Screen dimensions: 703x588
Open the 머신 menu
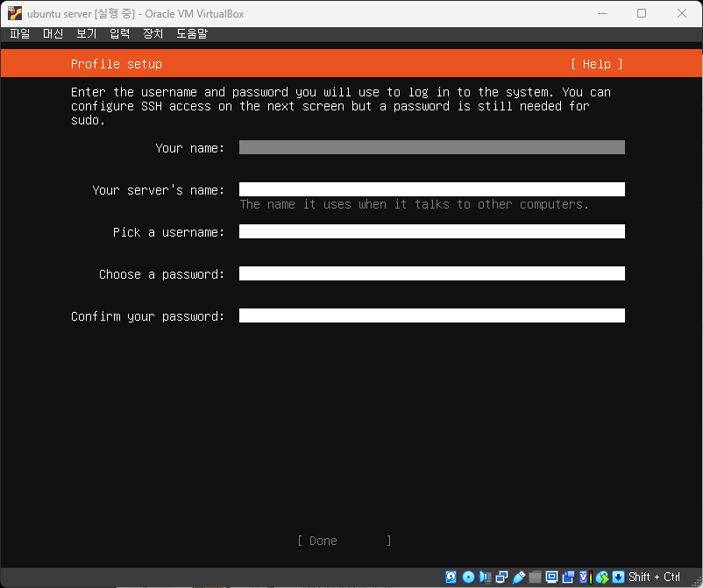(53, 33)
